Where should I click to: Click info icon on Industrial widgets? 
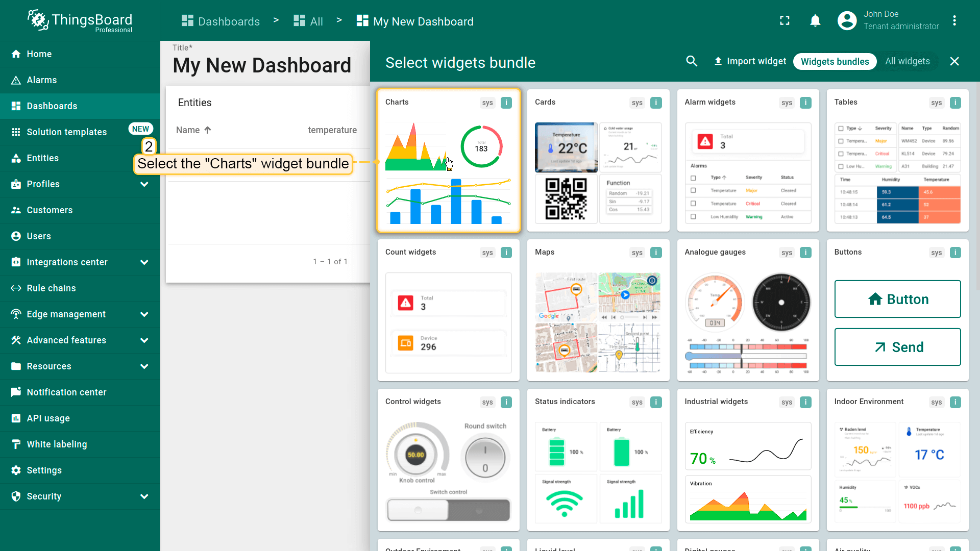805,402
